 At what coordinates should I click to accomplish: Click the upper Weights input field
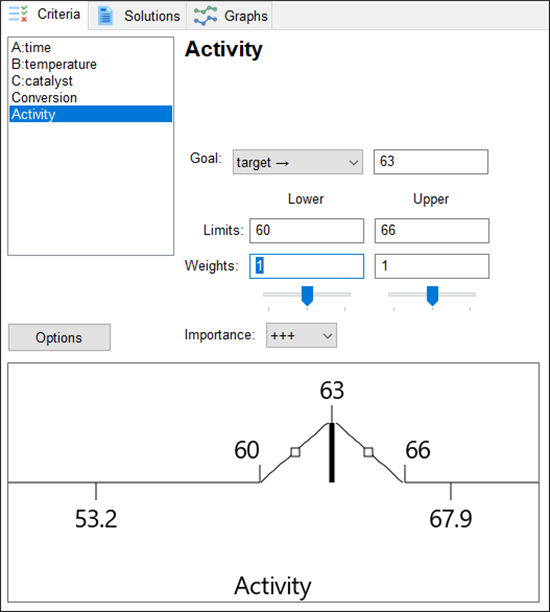[x=432, y=266]
